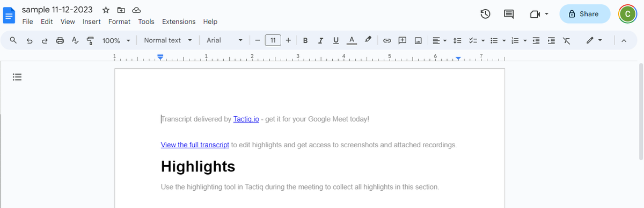Open the Edit menu
The height and width of the screenshot is (208, 644).
point(47,21)
